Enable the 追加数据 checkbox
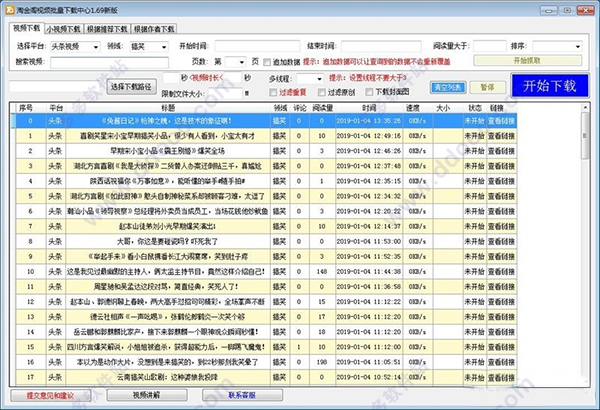Screen dimensions: 600x410 [267, 62]
